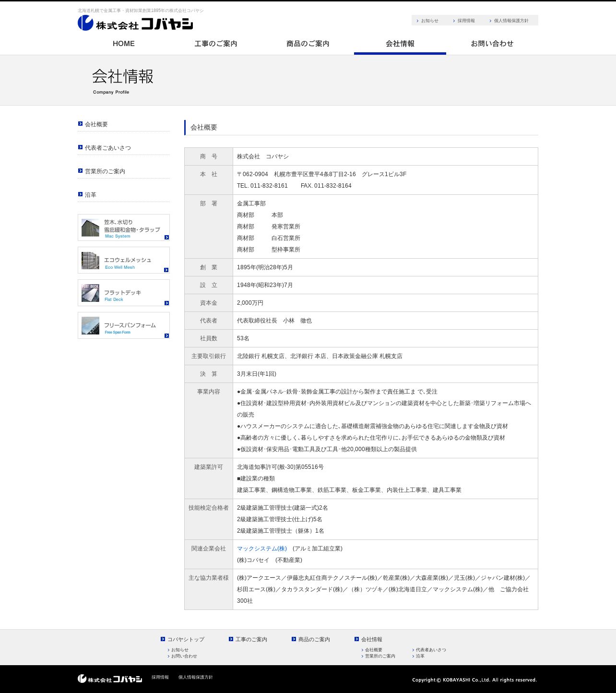Click footer 商品のご案内 link
Screen dimensions: 616x693
[314, 639]
